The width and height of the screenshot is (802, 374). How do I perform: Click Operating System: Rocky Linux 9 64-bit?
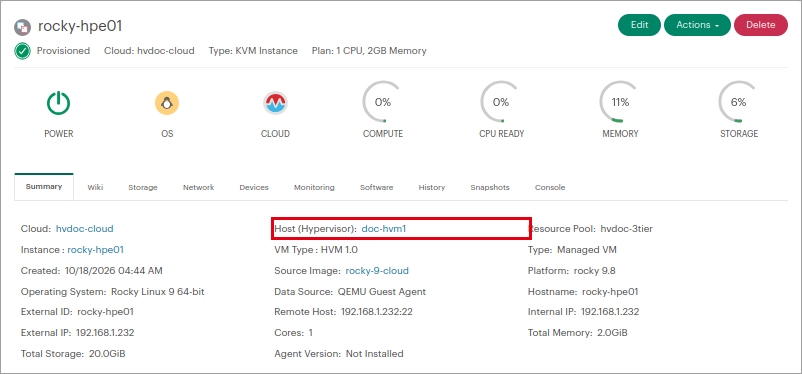coord(113,292)
